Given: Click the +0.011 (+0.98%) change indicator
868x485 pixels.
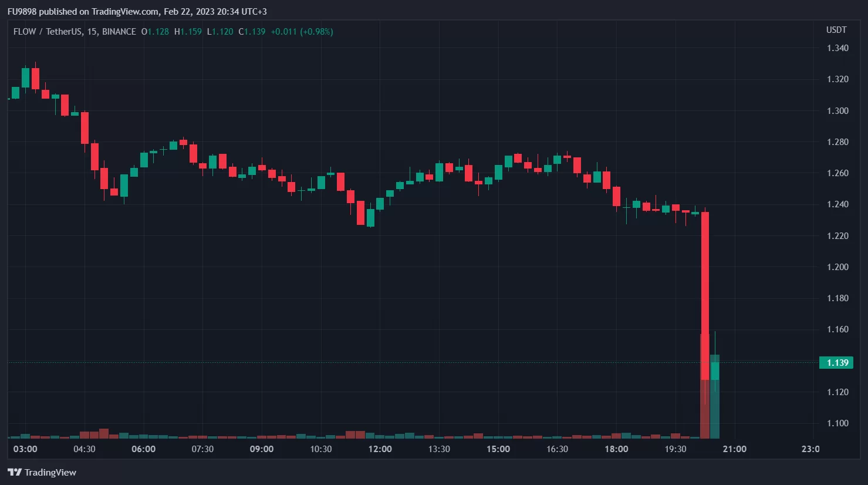Looking at the screenshot, I should point(302,32).
